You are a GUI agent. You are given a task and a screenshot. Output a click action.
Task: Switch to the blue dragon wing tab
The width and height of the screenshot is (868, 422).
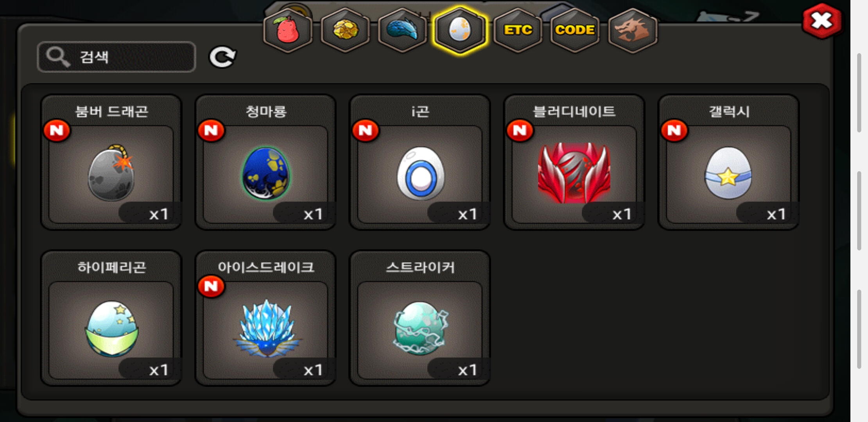pos(403,30)
